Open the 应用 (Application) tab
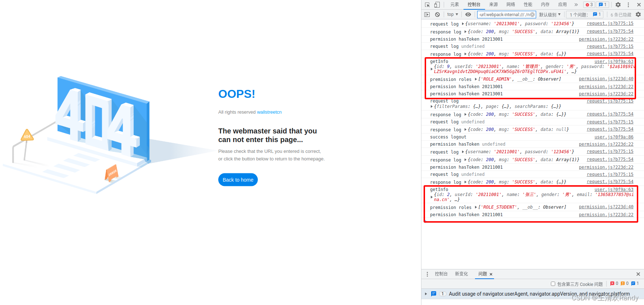The width and height of the screenshot is (644, 305). pyautogui.click(x=562, y=5)
